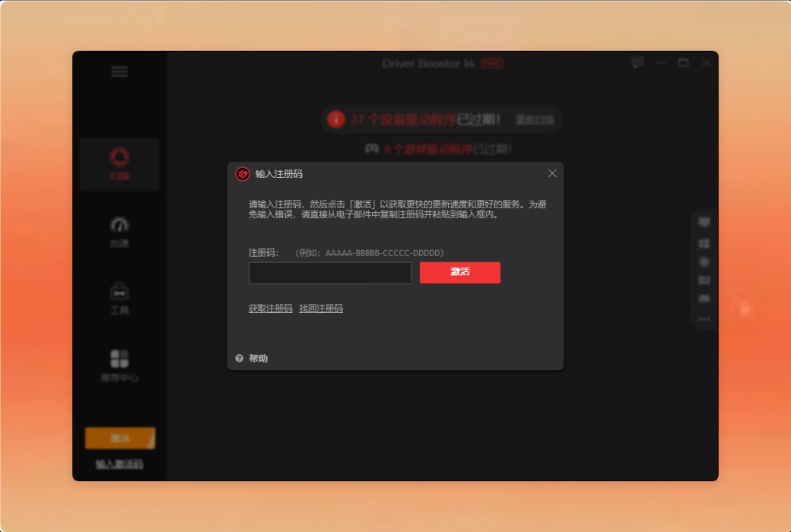Click the 帮助 text in dialog
The height and width of the screenshot is (532, 791).
[259, 358]
